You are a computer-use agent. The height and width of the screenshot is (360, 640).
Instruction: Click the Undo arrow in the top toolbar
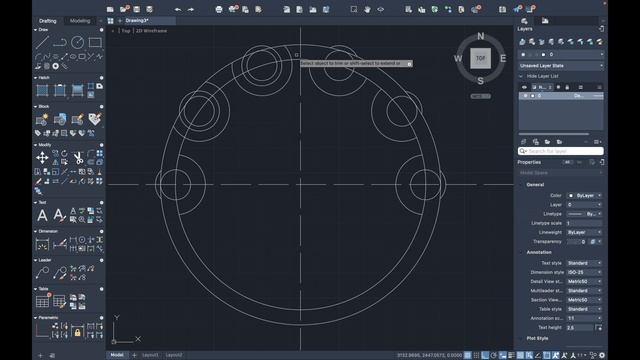click(x=178, y=9)
